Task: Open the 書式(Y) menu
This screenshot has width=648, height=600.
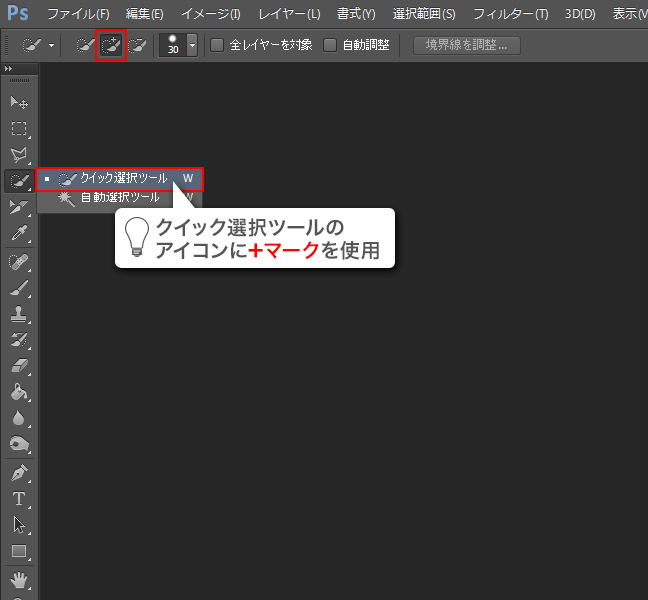Action: pyautogui.click(x=356, y=14)
